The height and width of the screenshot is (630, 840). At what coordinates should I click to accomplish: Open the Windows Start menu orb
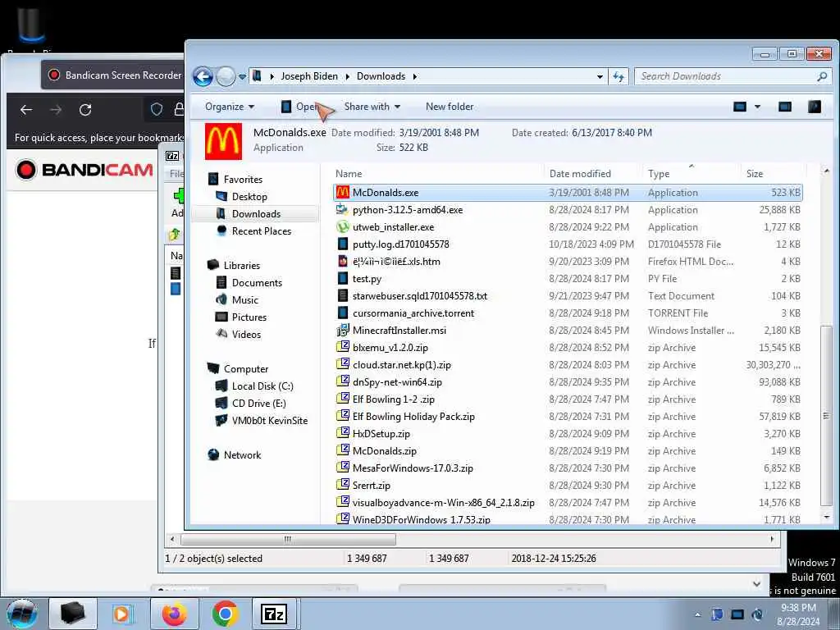click(x=22, y=614)
